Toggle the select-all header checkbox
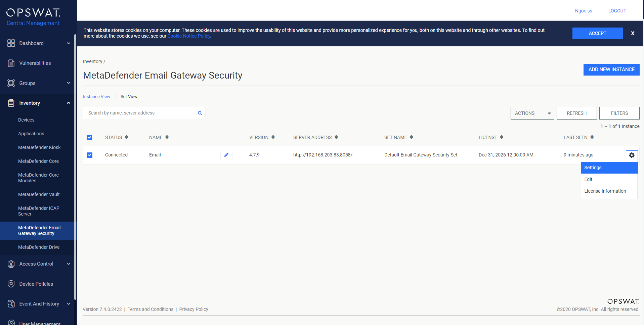The image size is (644, 325). pyautogui.click(x=89, y=138)
